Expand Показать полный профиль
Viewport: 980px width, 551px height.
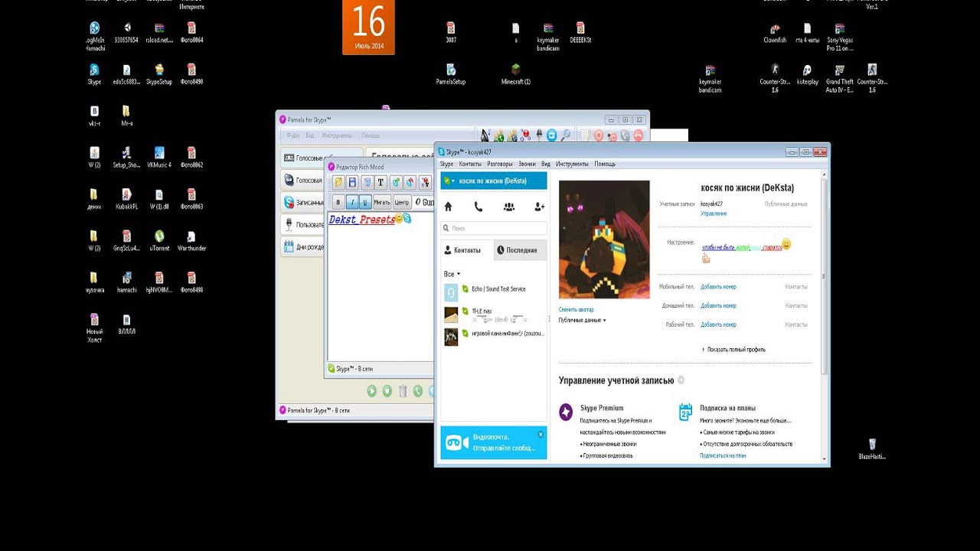click(x=733, y=350)
